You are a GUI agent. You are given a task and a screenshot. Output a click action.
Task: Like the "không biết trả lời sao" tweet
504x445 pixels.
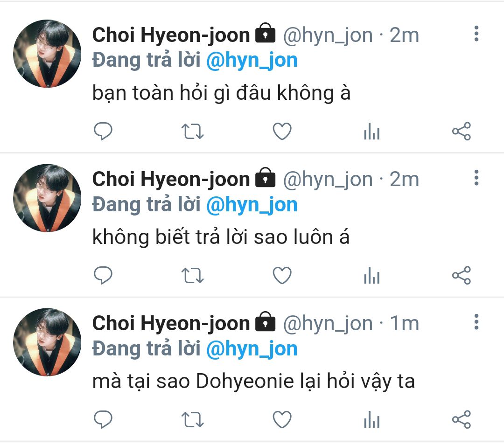pyautogui.click(x=282, y=275)
